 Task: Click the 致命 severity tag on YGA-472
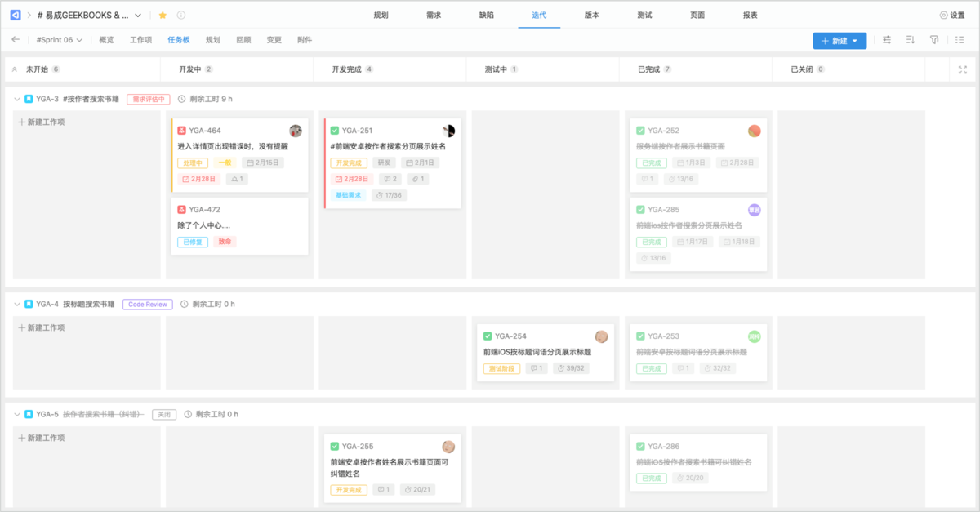click(225, 242)
